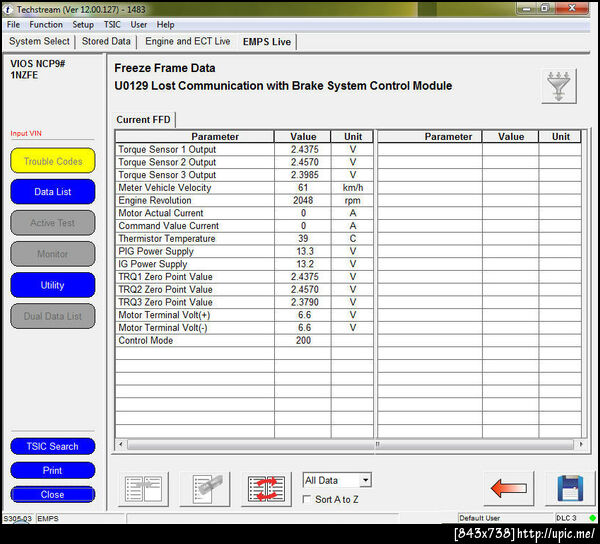
Task: Click the swap columns red arrows icon
Action: (x=266, y=489)
